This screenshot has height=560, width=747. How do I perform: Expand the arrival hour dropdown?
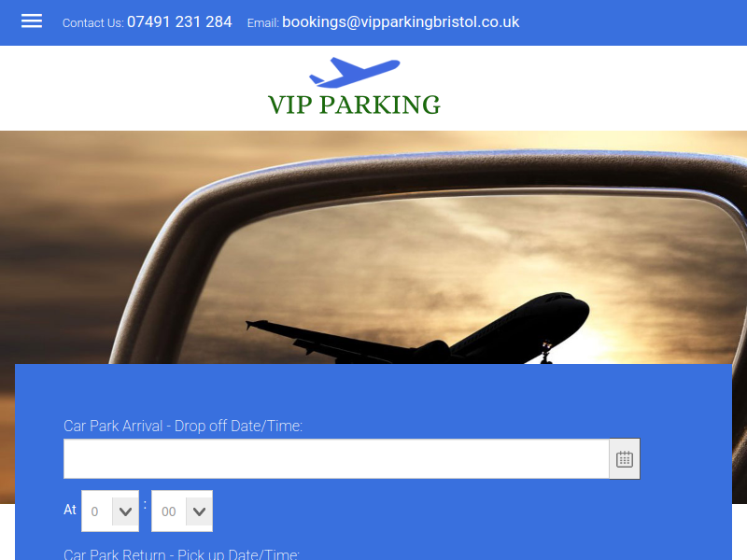click(x=110, y=511)
